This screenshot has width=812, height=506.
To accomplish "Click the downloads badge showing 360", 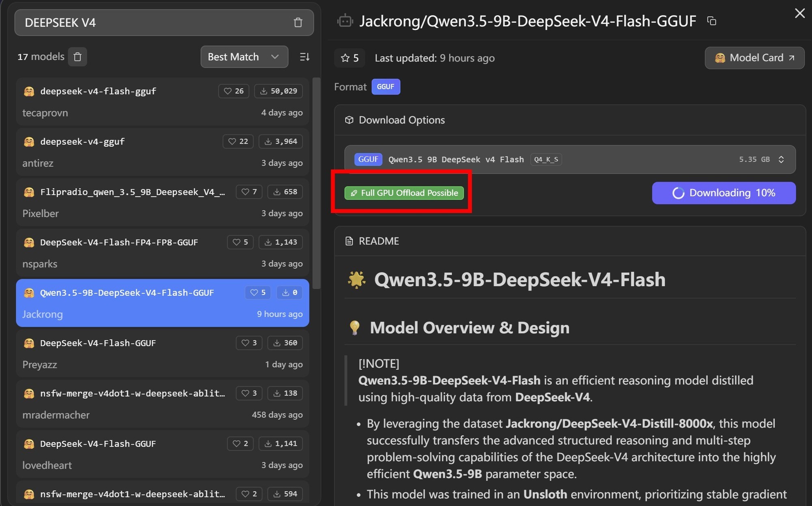I will (x=285, y=343).
